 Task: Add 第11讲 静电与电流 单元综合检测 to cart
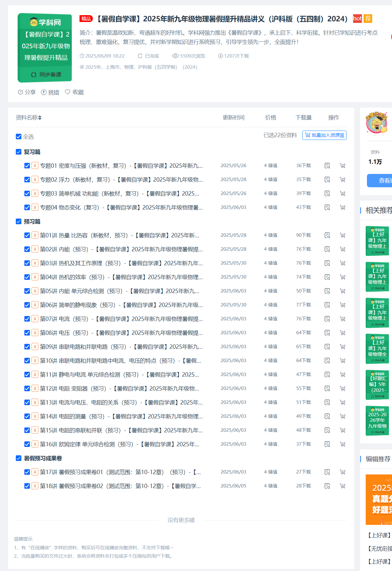point(342,374)
